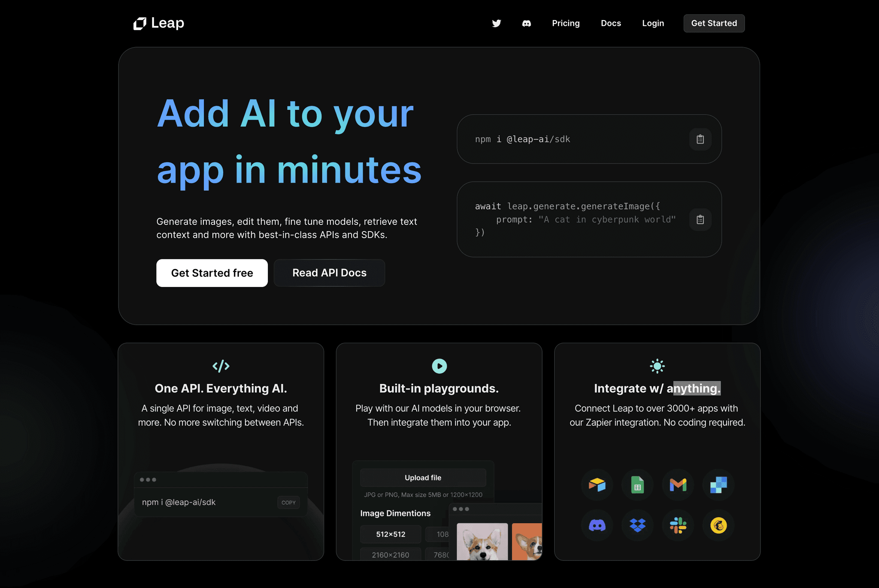The height and width of the screenshot is (588, 879).
Task: Click the Upload file area
Action: [423, 477]
